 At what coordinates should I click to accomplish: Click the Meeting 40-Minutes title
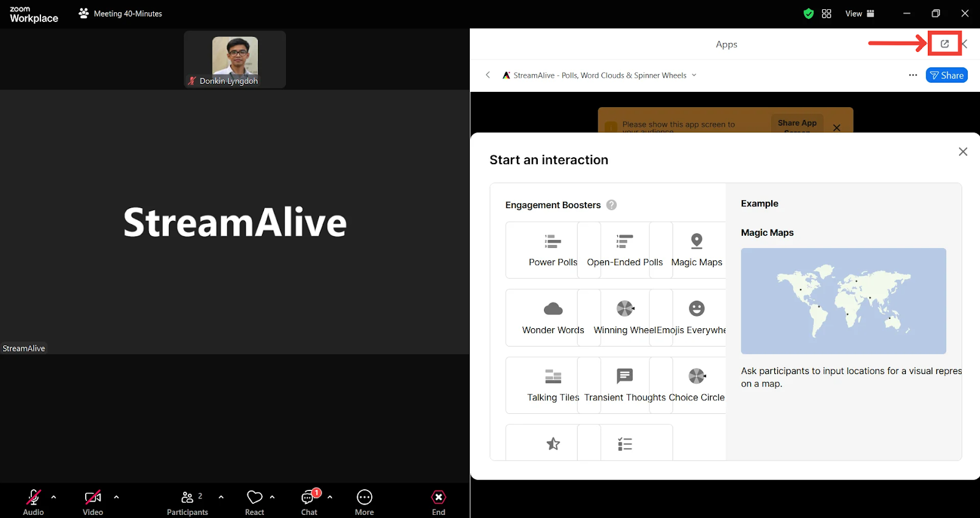[x=128, y=13]
